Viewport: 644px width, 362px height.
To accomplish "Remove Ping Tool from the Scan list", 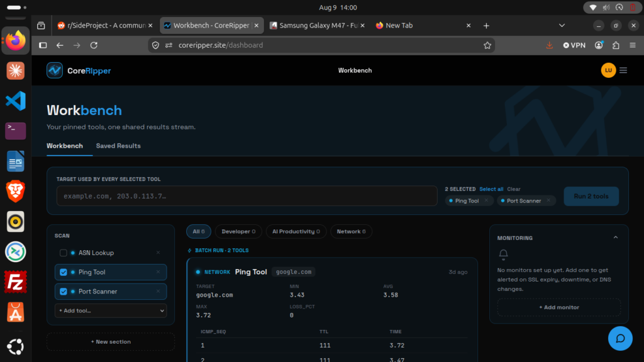I will (158, 271).
